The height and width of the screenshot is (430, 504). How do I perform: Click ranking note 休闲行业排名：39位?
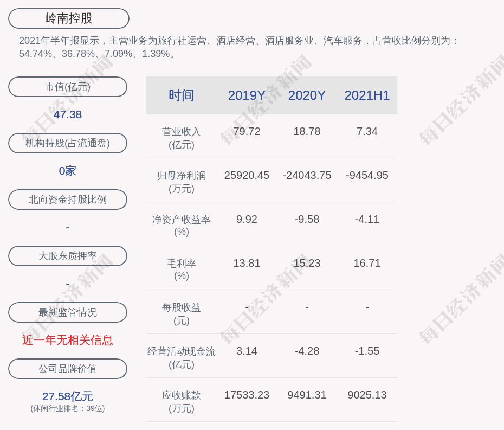coord(68,408)
